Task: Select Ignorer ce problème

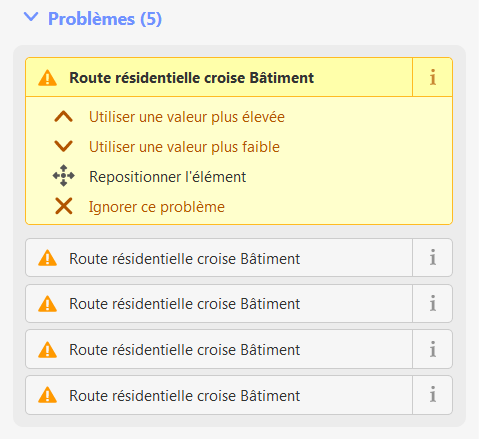Action: (157, 207)
